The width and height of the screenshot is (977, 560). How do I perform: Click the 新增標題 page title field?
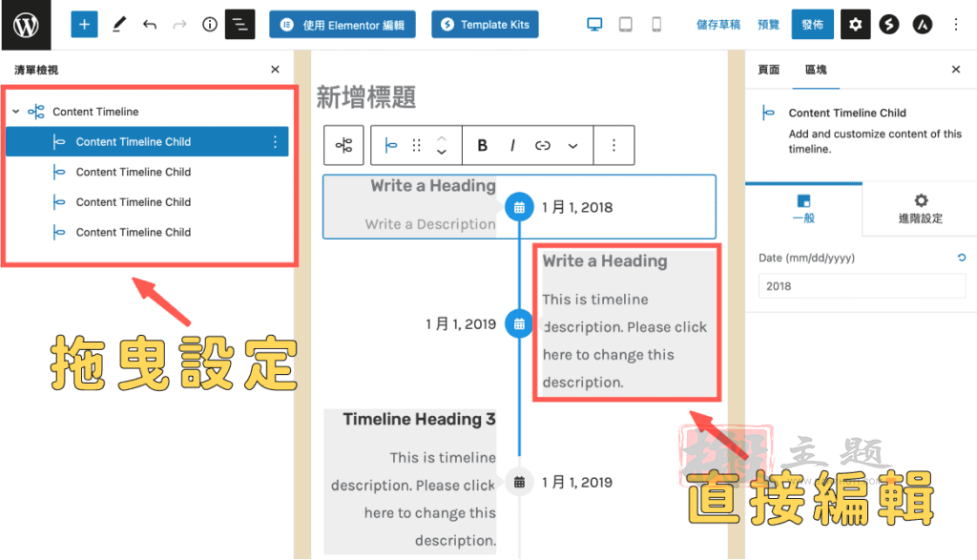coord(366,98)
